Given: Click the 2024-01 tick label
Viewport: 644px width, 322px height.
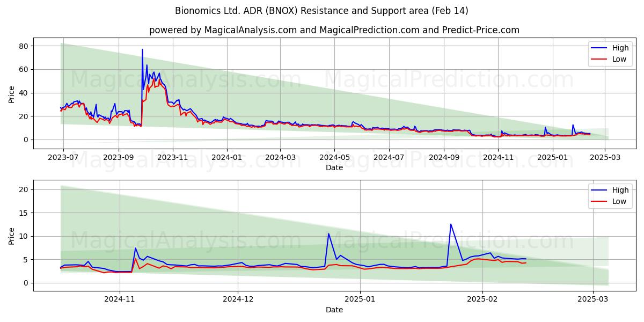Looking at the screenshot, I should point(227,157).
